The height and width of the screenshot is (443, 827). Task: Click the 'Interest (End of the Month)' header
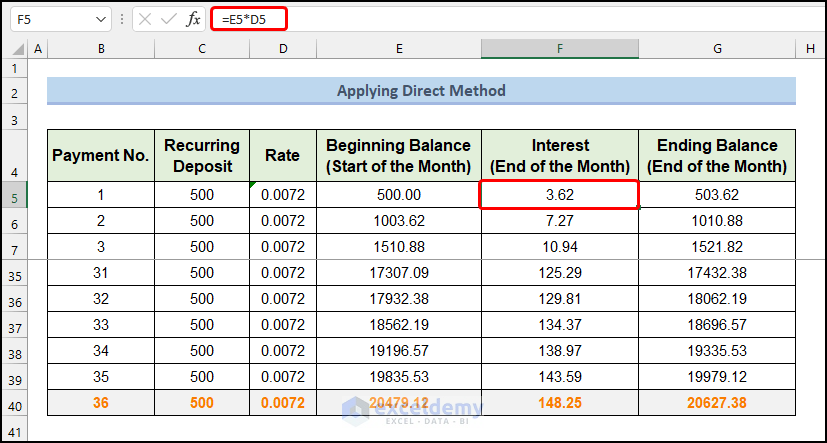point(560,156)
